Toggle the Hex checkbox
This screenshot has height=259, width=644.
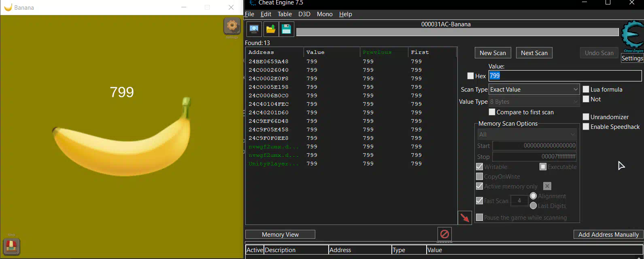[x=470, y=76]
